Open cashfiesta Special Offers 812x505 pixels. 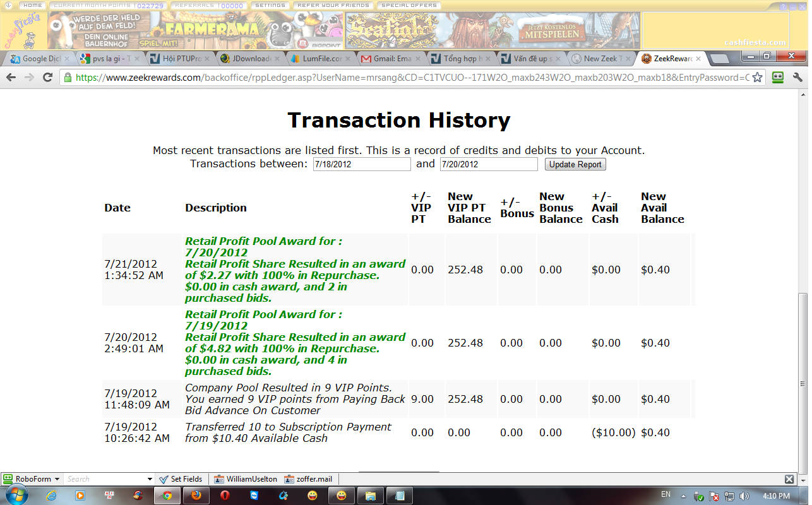[409, 5]
